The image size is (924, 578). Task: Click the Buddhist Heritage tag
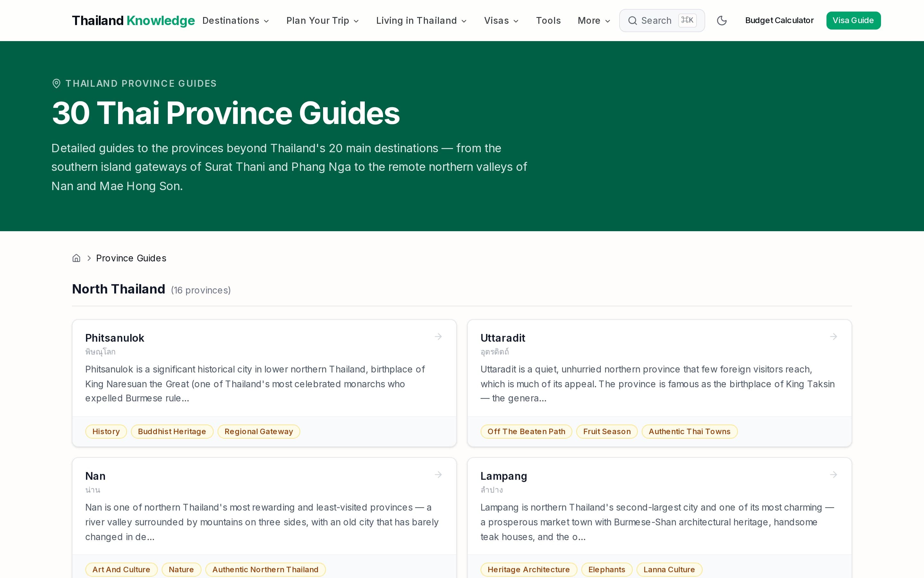tap(172, 432)
